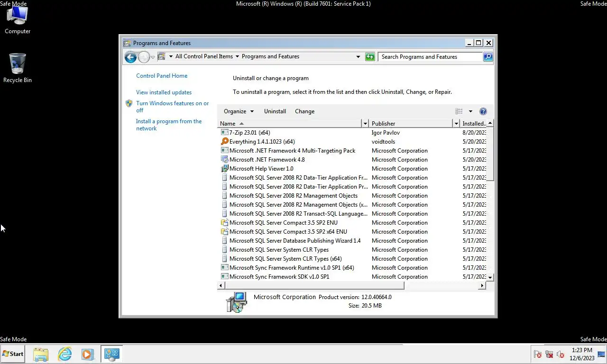Screen dimensions: 607x364
Task: Sort by the Publisher column header
Action: [x=411, y=124]
